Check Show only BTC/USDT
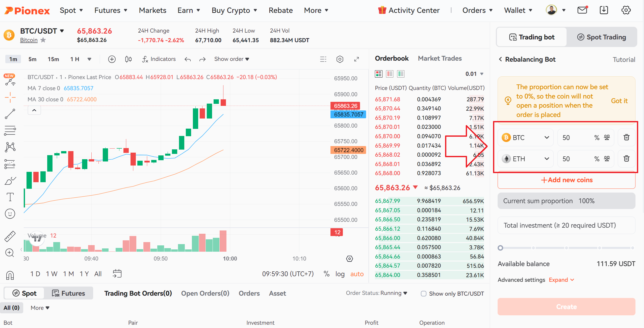This screenshot has width=644, height=328. pyautogui.click(x=424, y=294)
